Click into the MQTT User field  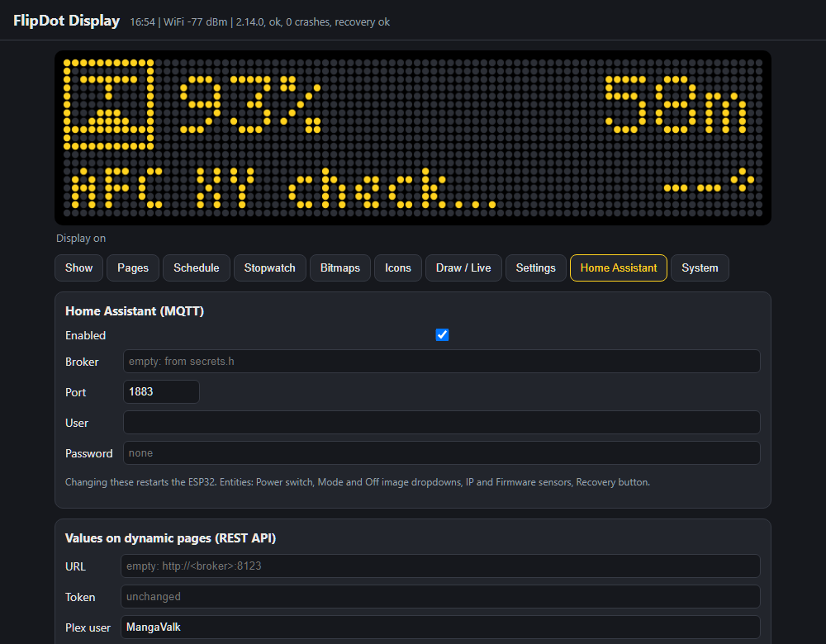tap(441, 422)
